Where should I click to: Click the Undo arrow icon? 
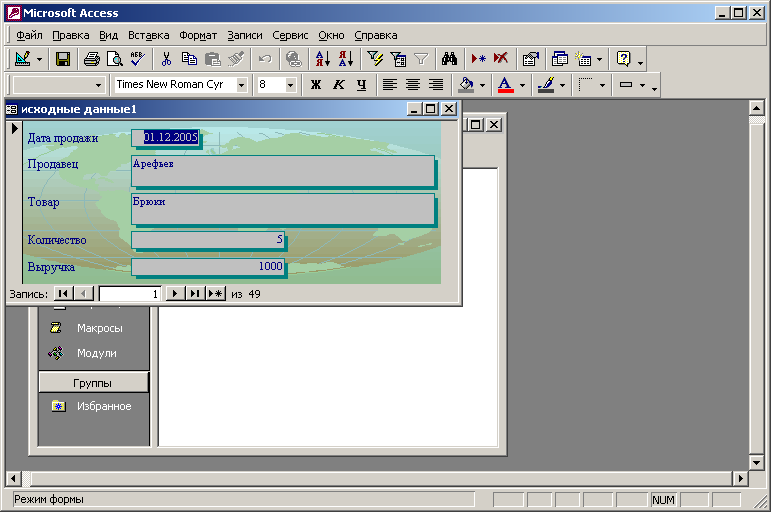265,60
